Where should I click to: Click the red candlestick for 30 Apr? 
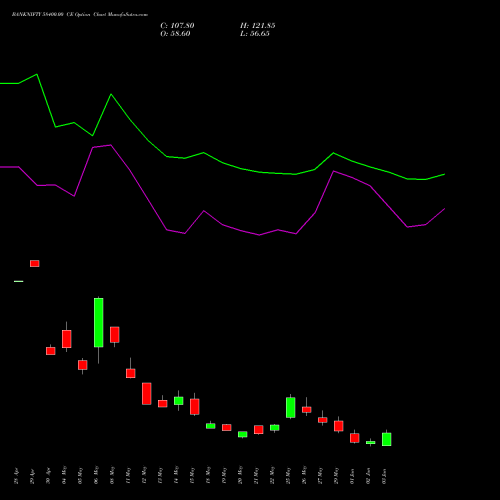51,351
